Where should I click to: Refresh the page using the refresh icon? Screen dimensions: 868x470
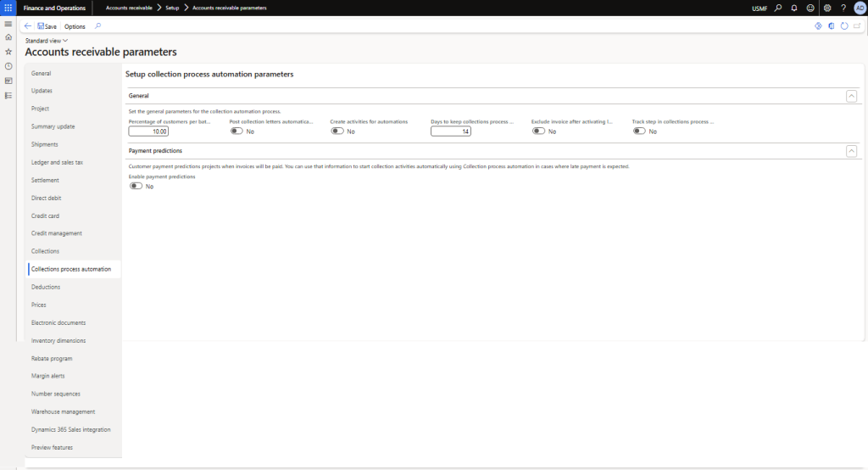coord(844,26)
